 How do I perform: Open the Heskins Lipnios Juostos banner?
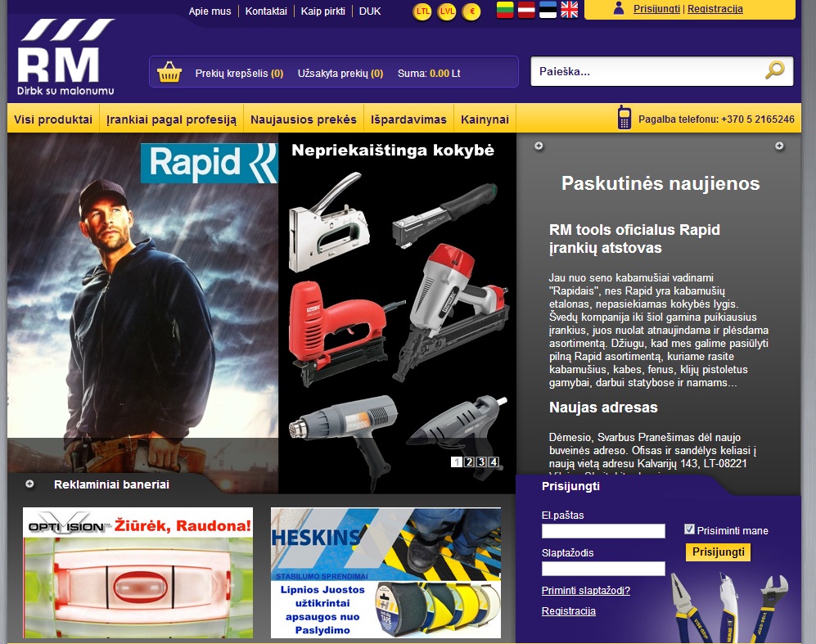tap(385, 573)
